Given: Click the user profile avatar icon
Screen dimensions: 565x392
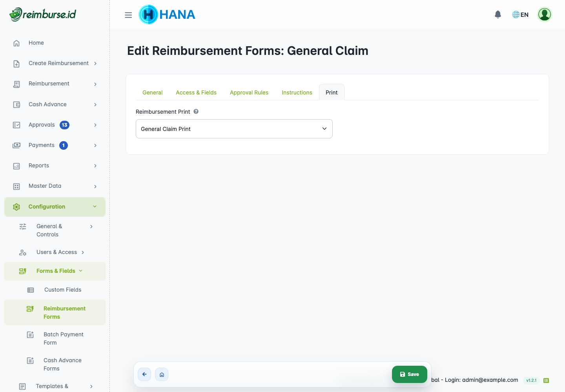Looking at the screenshot, I should [545, 15].
